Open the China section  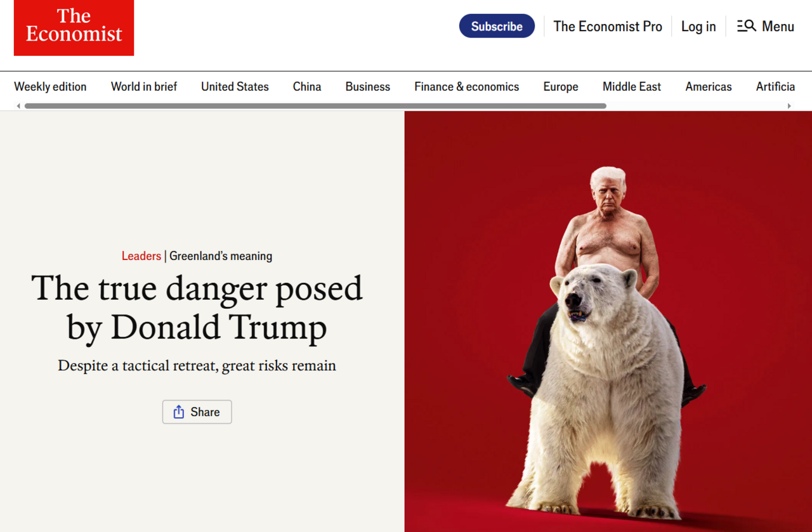(x=307, y=87)
